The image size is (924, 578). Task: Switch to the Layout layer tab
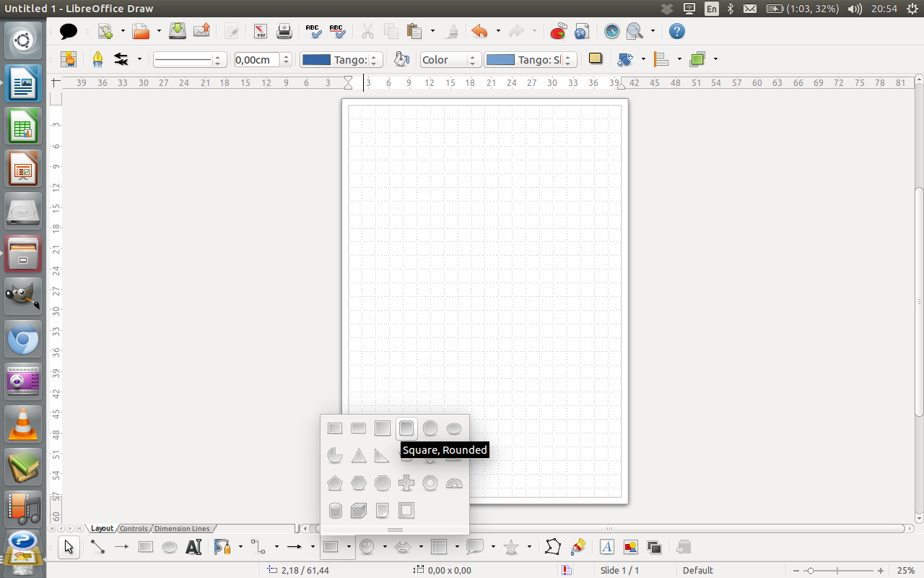[x=103, y=529]
